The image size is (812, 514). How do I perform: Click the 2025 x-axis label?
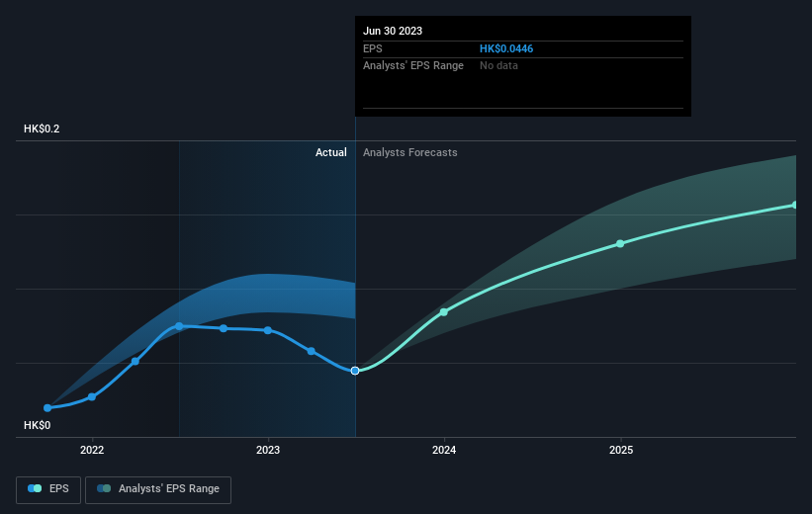(621, 451)
